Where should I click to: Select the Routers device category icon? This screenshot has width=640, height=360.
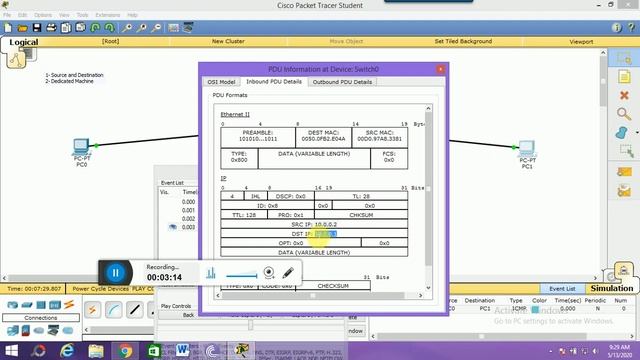pos(13,304)
